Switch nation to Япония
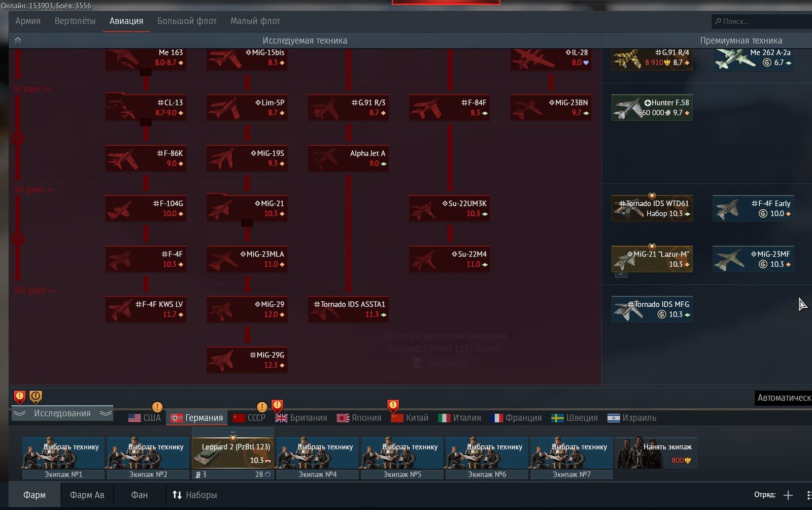 (x=359, y=418)
